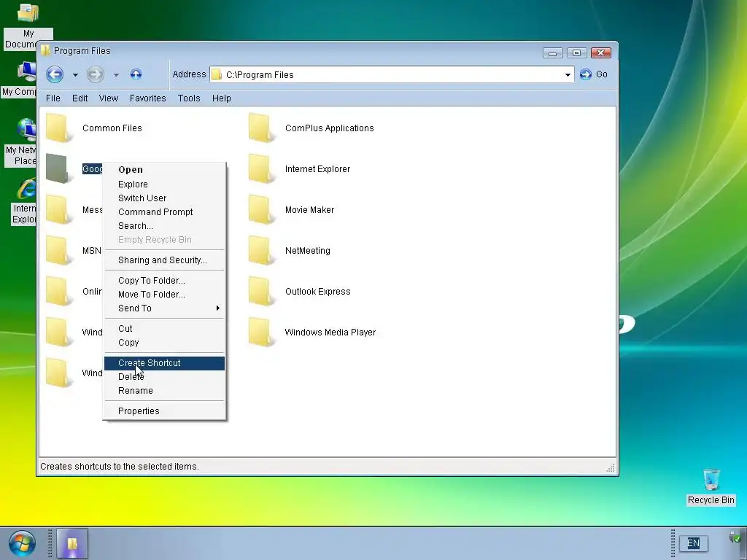Click the Program Files title bar folder icon
747x560 pixels.
point(46,50)
